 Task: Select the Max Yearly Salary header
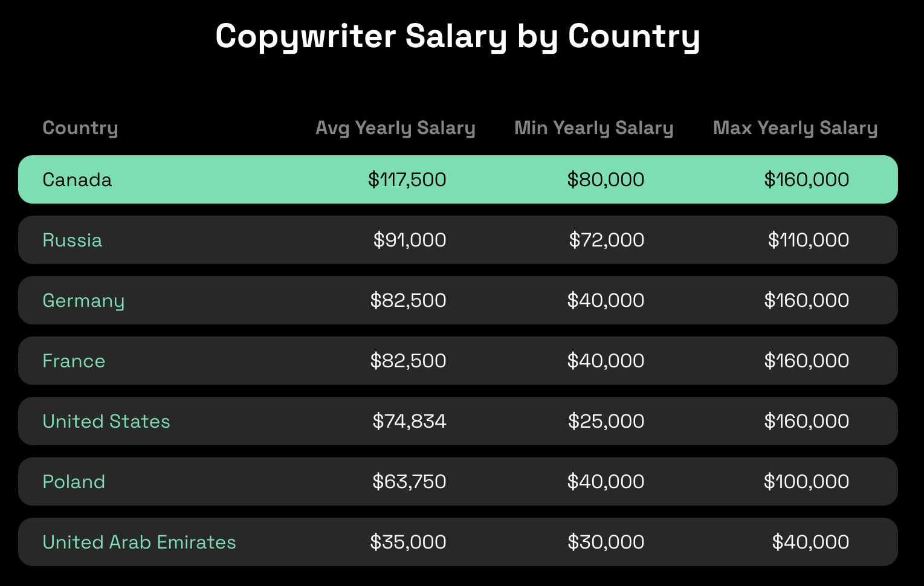(x=795, y=128)
